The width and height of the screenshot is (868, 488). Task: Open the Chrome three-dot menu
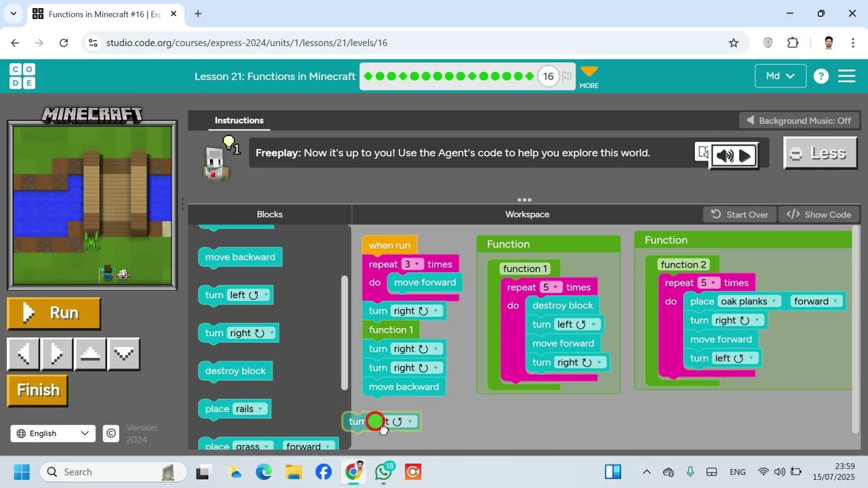point(852,43)
